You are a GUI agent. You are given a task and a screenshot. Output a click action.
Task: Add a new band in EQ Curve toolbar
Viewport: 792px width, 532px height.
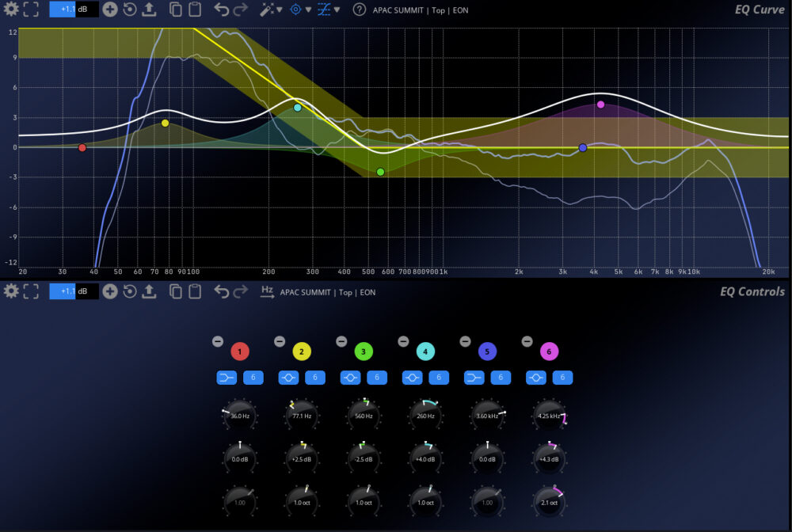(x=109, y=9)
